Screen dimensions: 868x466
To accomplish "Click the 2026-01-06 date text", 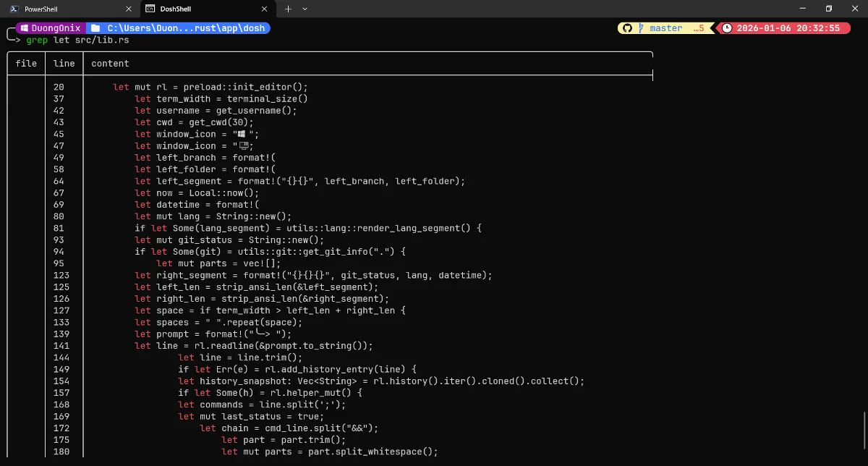I will (765, 27).
